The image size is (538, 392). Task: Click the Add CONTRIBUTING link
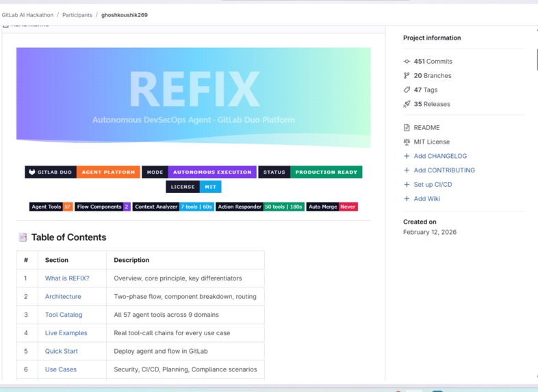tap(444, 170)
